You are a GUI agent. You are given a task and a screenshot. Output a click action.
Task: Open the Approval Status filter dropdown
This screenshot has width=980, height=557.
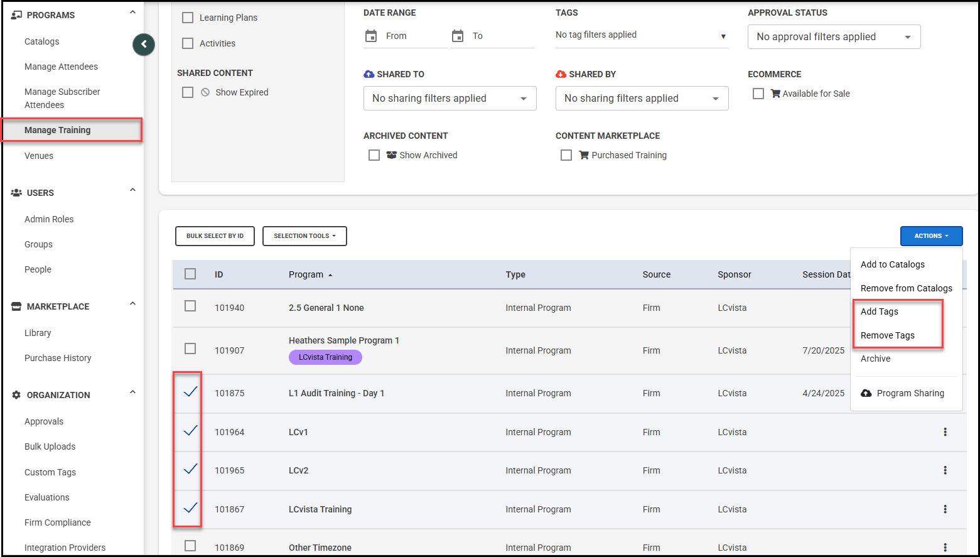[x=834, y=37]
